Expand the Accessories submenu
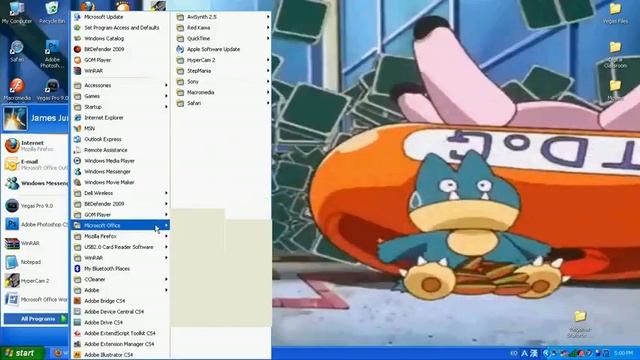 click(x=120, y=85)
